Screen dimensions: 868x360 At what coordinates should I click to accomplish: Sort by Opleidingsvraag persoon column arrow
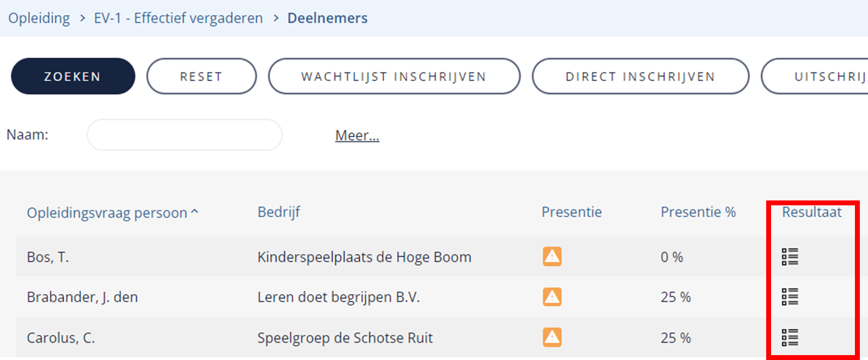point(195,212)
